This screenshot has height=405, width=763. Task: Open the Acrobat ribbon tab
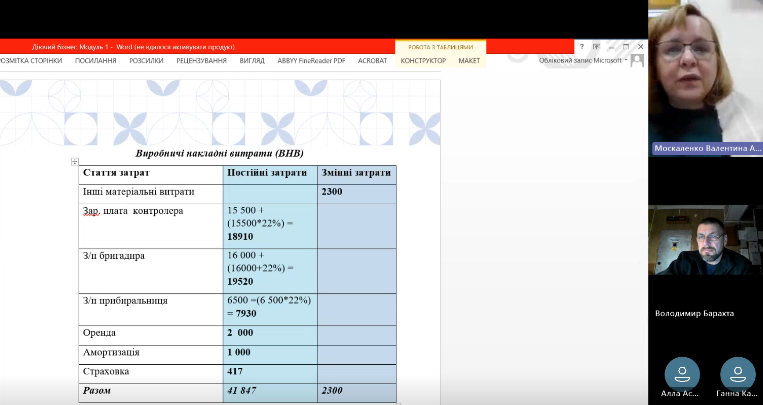[x=372, y=61]
